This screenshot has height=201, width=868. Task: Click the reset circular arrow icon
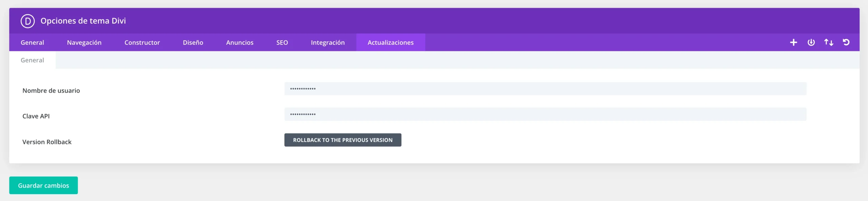click(846, 42)
